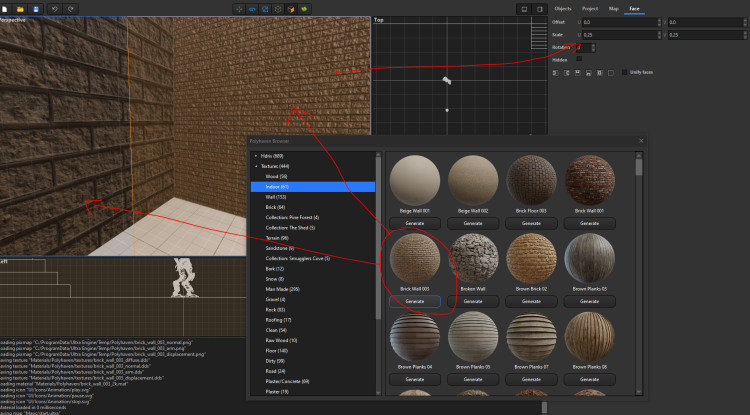
Task: Collapse the Textures tree category
Action: tap(256, 166)
